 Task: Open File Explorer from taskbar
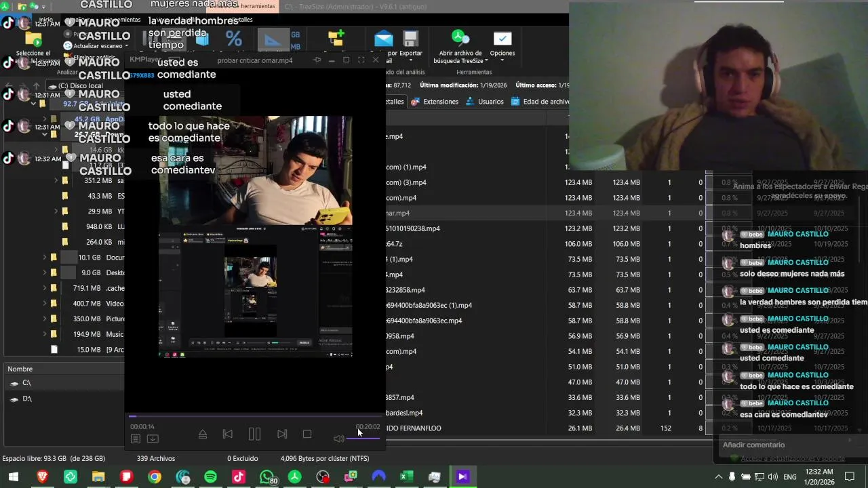(x=98, y=477)
